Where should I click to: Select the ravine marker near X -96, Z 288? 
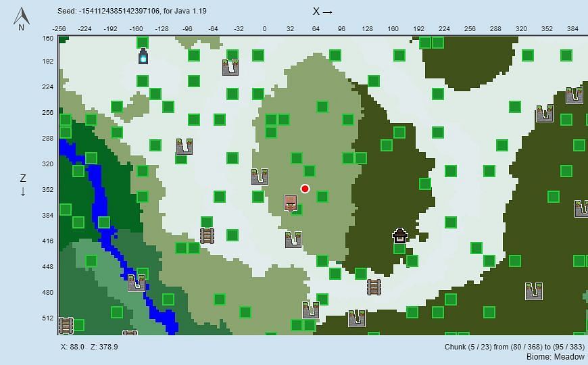point(185,147)
